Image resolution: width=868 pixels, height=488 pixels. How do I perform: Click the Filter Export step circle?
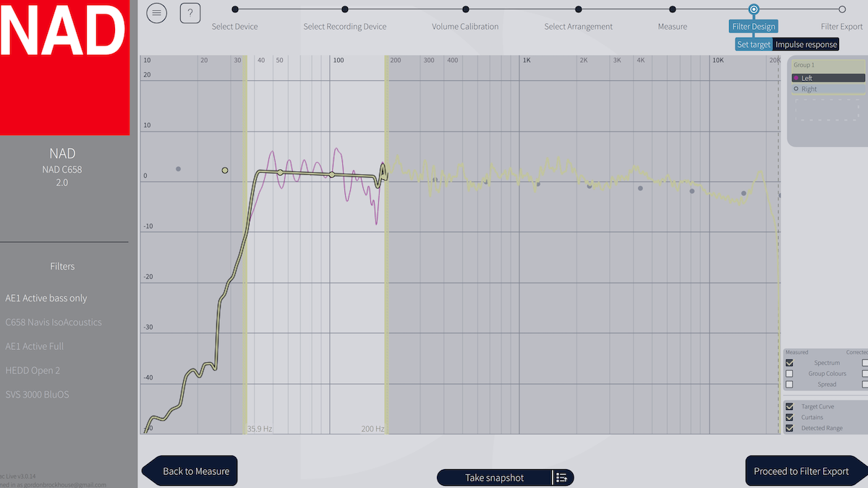click(x=842, y=9)
